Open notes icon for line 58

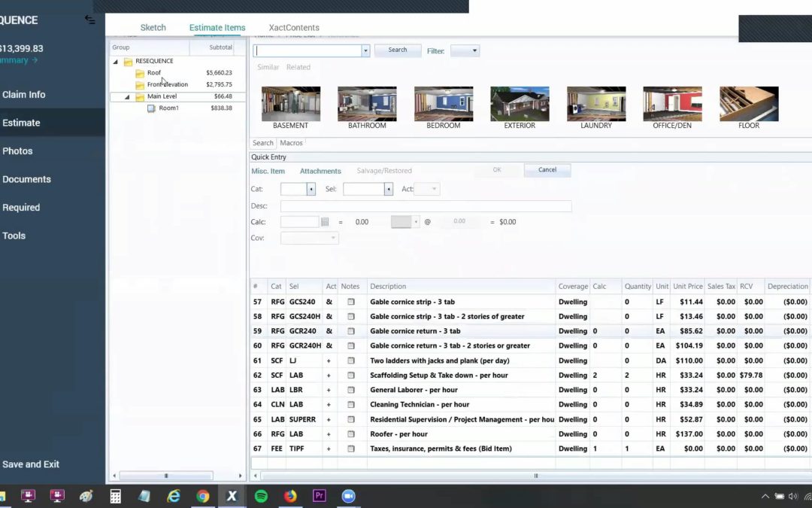(x=350, y=316)
